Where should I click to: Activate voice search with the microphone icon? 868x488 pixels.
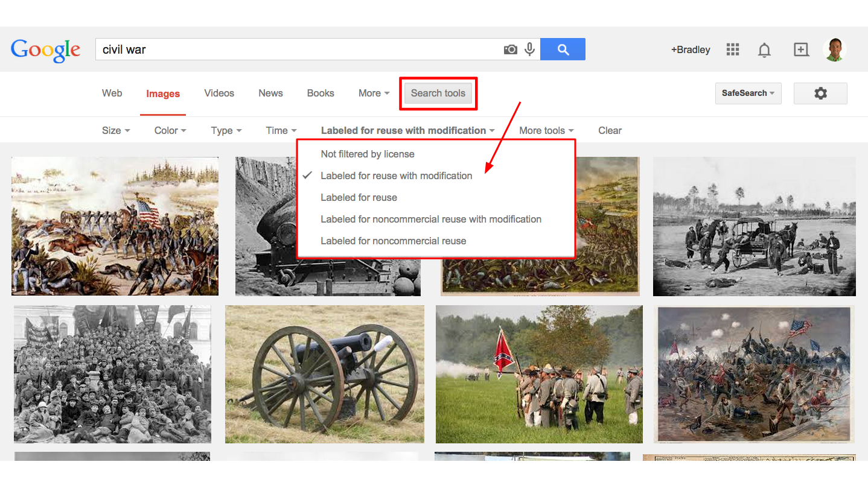[x=529, y=49]
